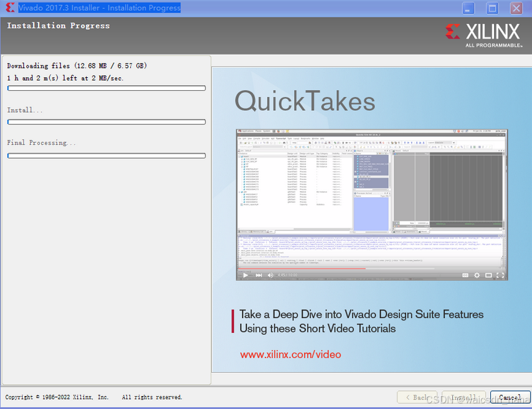Click the 'Final Processing...' label
Viewport: 532px width, 409px height.
(x=41, y=143)
